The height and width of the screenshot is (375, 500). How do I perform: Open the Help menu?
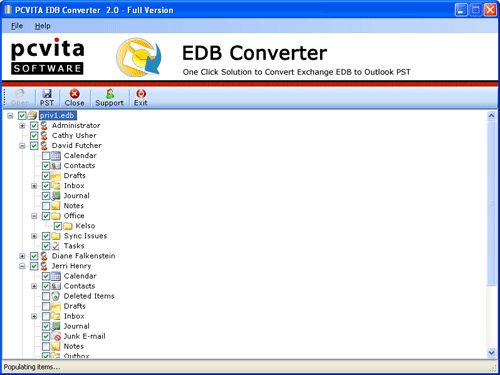pos(43,26)
